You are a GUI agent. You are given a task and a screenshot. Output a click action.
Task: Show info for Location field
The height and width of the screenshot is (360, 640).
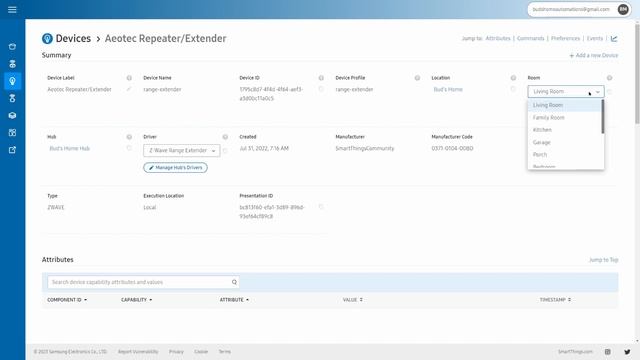(x=513, y=78)
